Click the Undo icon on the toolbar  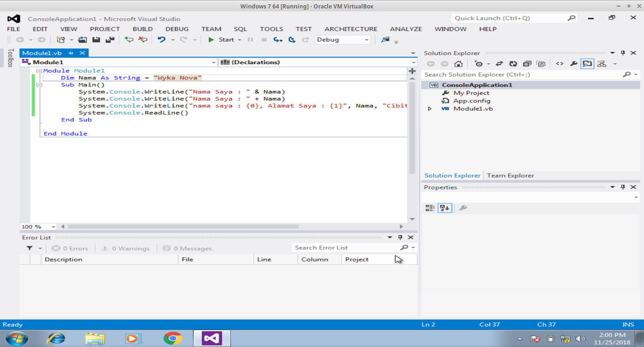(x=163, y=40)
